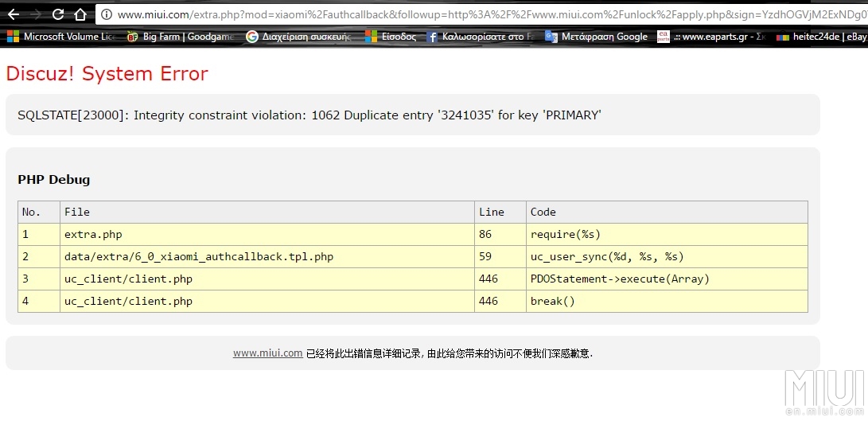Click the line value 86
Image resolution: width=868 pixels, height=421 pixels.
pos(500,234)
